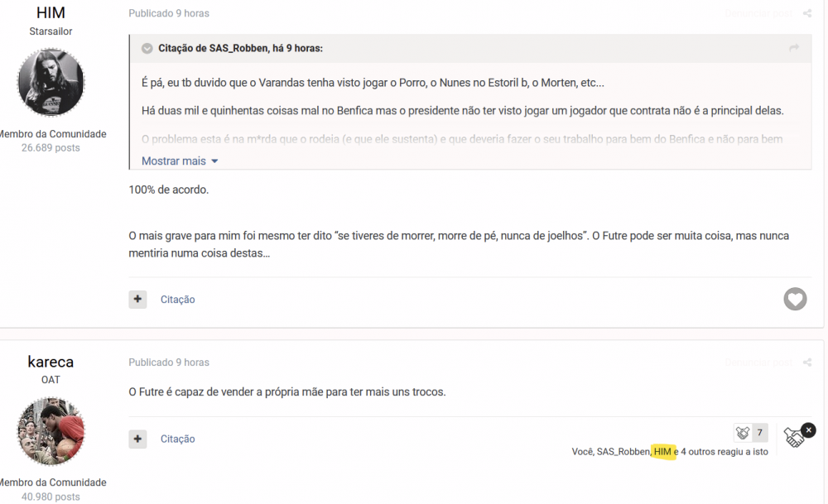The image size is (828, 504).
Task: Open kareca username profile link
Action: (51, 362)
